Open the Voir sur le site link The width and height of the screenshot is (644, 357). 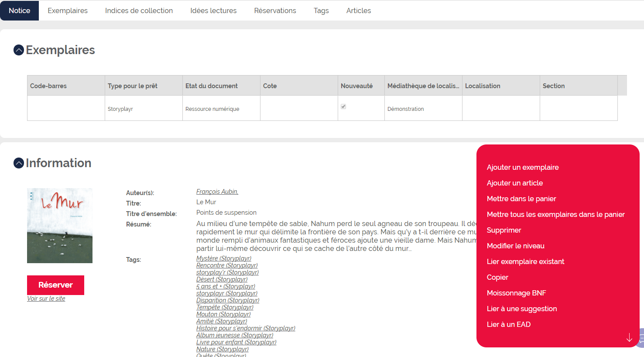click(x=46, y=299)
